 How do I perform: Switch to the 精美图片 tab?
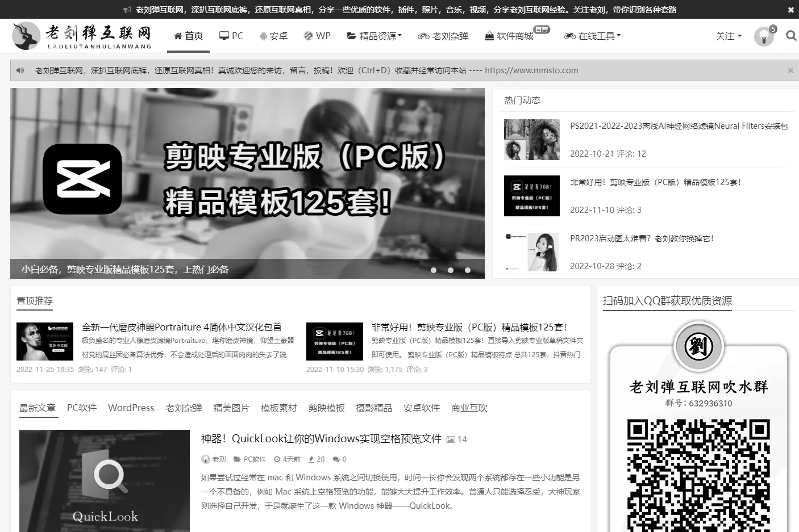[231, 408]
